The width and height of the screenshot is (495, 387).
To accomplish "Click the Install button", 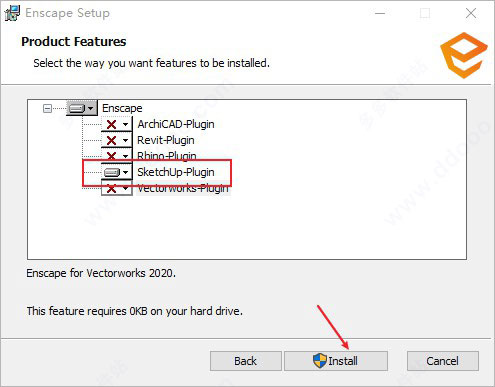I will (x=336, y=361).
